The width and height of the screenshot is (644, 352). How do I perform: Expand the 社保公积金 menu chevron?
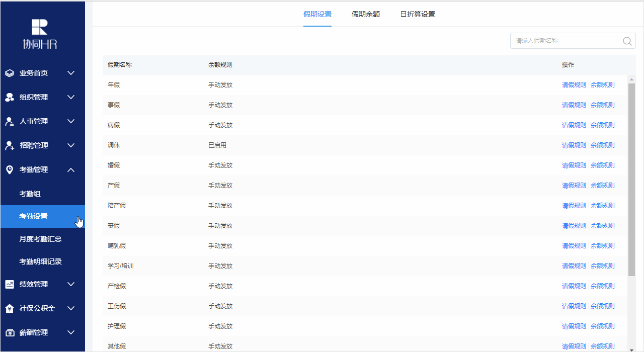[71, 308]
